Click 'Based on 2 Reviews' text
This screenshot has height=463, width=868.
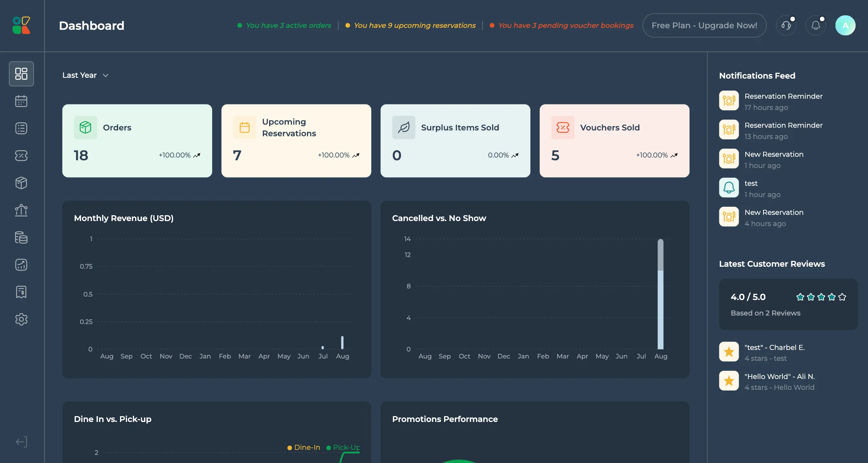tap(765, 313)
